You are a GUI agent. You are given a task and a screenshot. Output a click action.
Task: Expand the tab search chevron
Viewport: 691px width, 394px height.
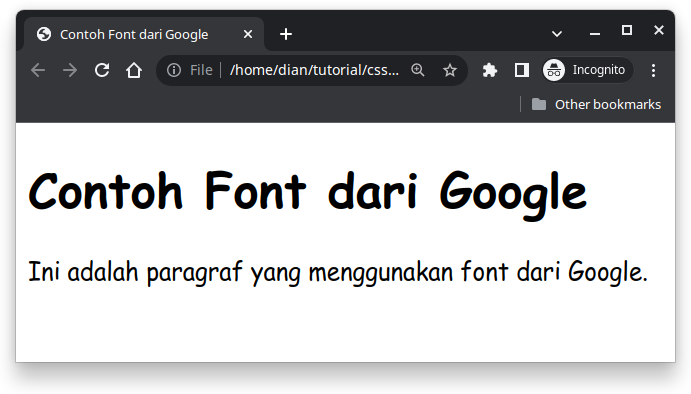557,34
